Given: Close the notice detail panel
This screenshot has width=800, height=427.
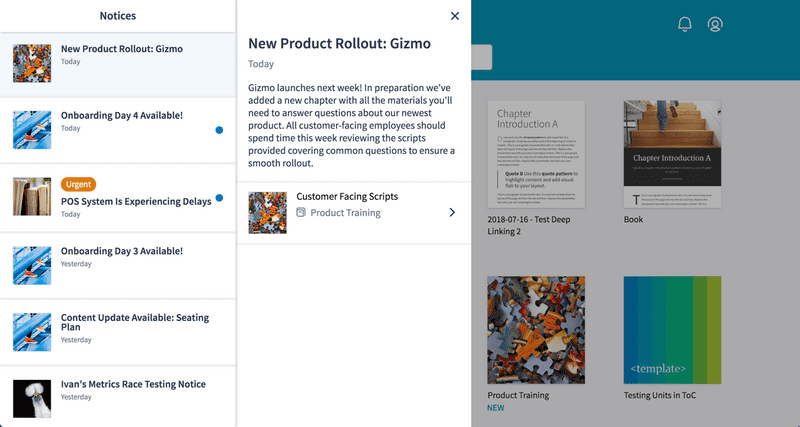Looking at the screenshot, I should coord(455,16).
